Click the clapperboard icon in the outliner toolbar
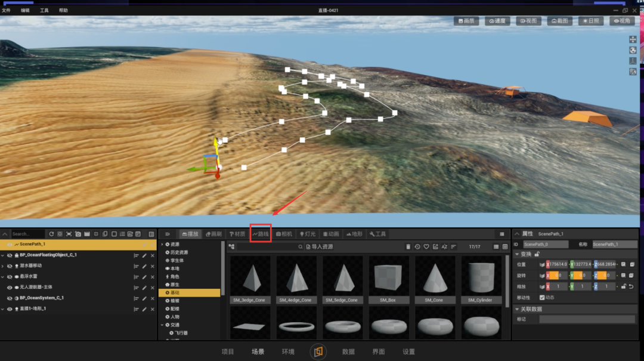The image size is (644, 361). (87, 234)
